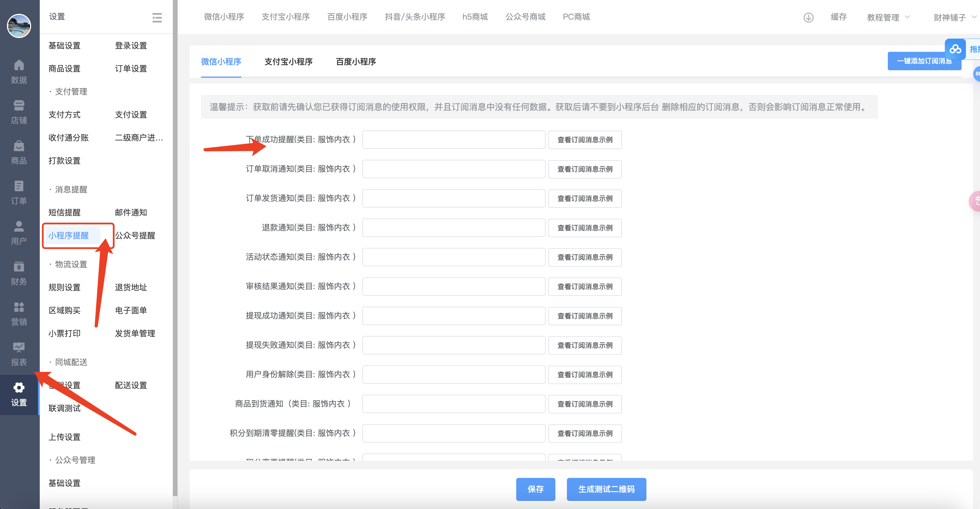Screen dimensions: 980x509
Task: Open PC商城 in top navigation
Action: click(x=576, y=17)
